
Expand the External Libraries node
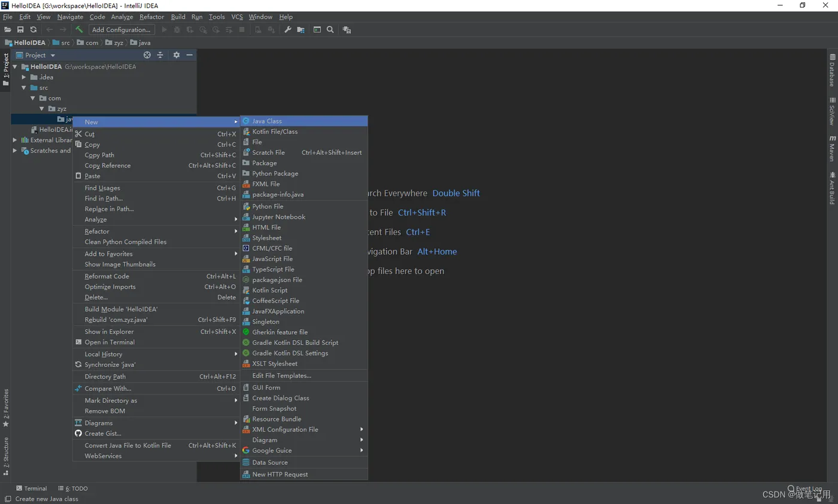pyautogui.click(x=15, y=140)
